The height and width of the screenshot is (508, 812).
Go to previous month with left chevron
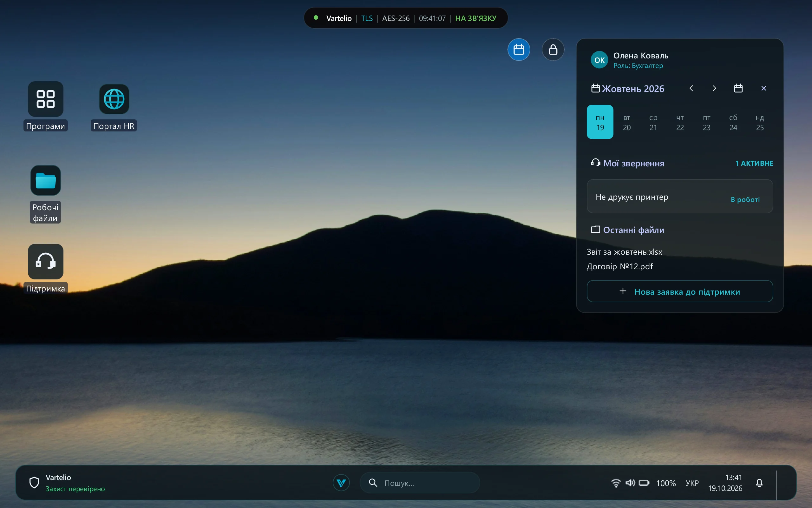click(691, 88)
